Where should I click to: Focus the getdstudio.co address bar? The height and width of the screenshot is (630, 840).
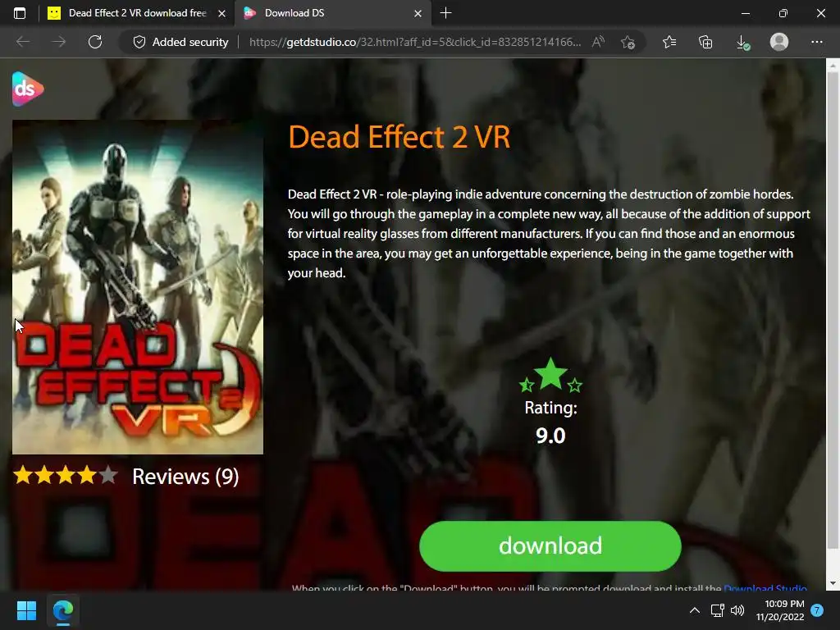click(x=414, y=42)
